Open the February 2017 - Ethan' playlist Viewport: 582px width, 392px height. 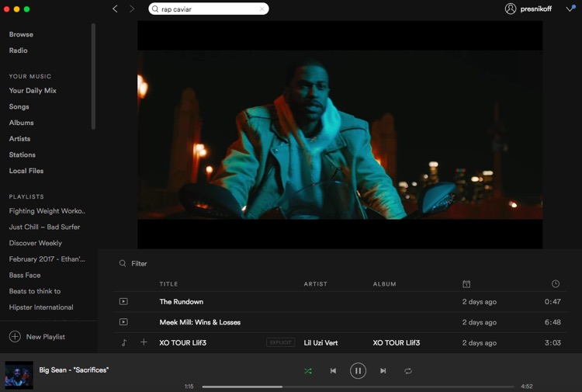[47, 259]
